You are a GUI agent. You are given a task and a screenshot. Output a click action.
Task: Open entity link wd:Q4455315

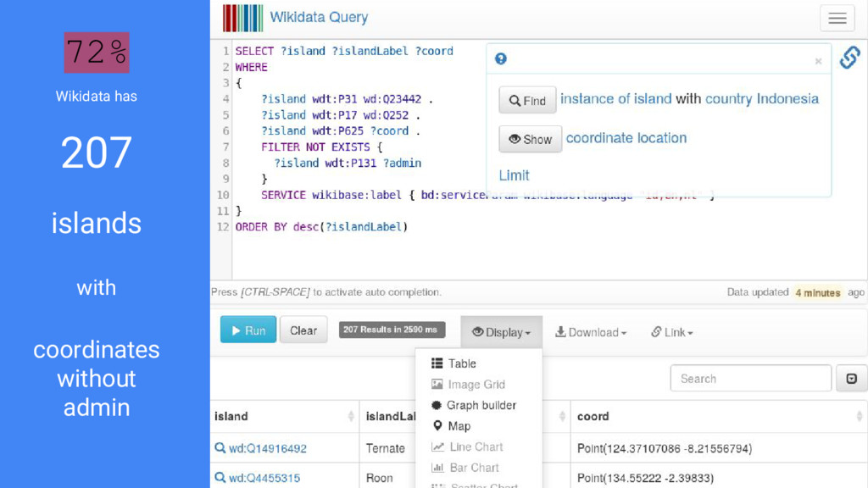(x=264, y=478)
